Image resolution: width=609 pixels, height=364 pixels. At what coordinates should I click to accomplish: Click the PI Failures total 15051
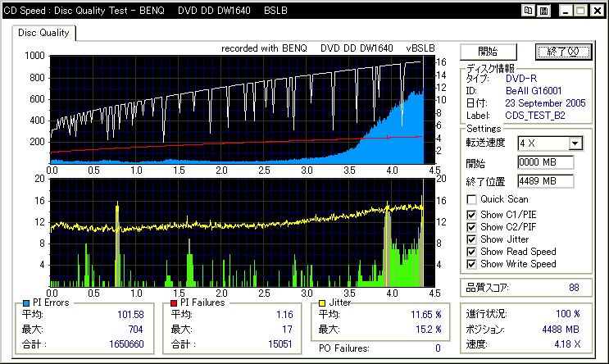(x=280, y=344)
